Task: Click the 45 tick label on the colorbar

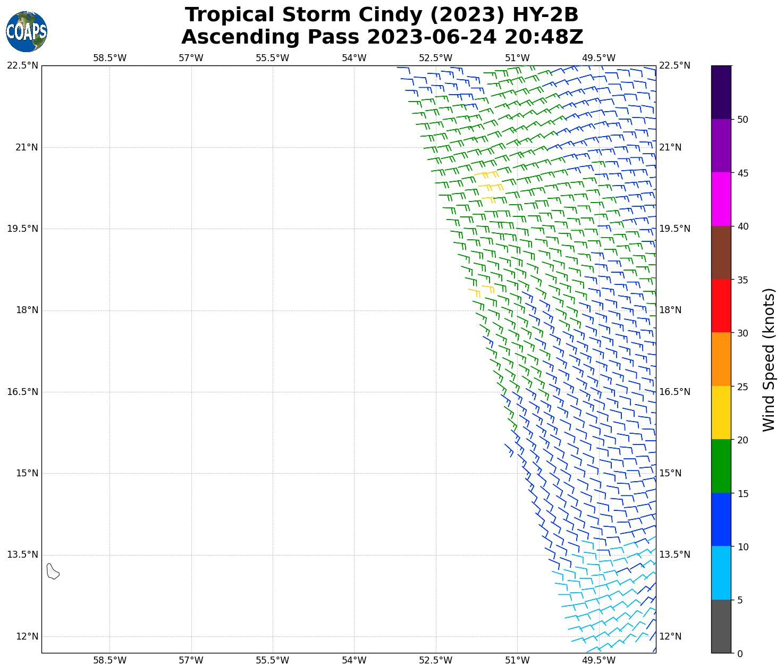Action: click(743, 173)
